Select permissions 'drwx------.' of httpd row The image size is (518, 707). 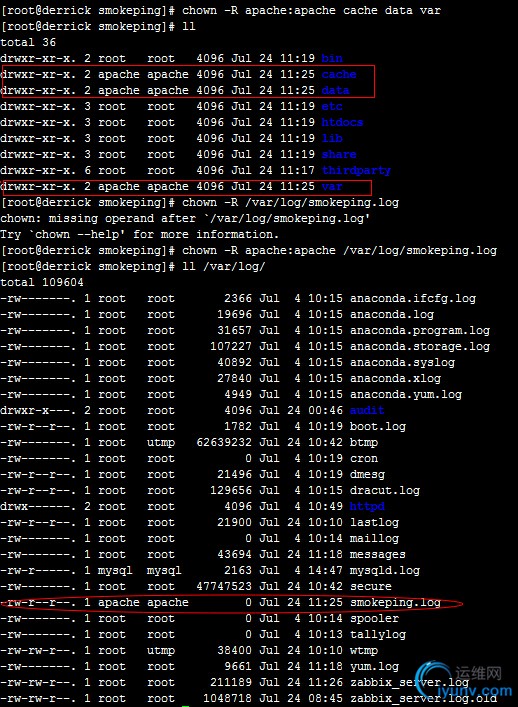click(38, 506)
